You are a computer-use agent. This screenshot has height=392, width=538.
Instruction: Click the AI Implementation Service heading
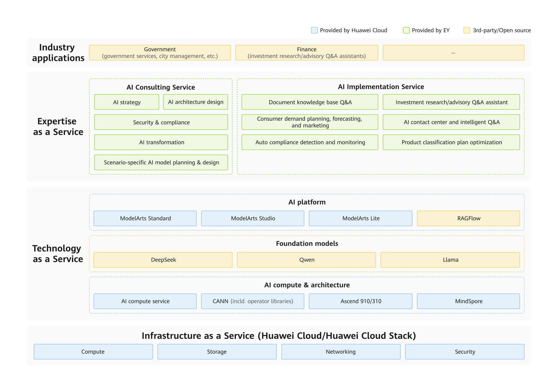[381, 87]
